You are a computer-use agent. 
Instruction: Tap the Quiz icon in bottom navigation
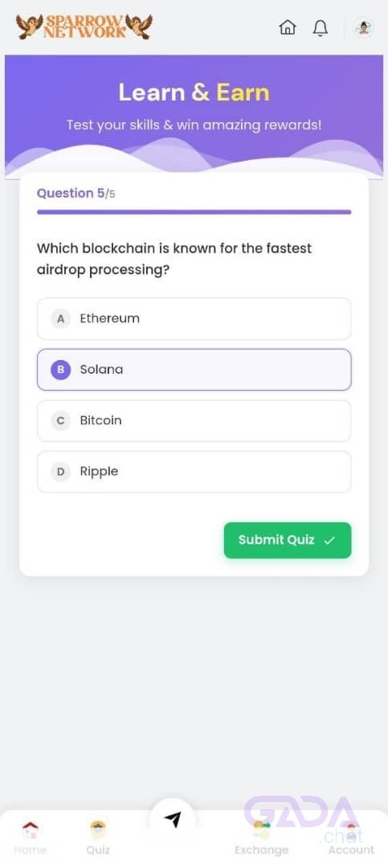coord(98,829)
